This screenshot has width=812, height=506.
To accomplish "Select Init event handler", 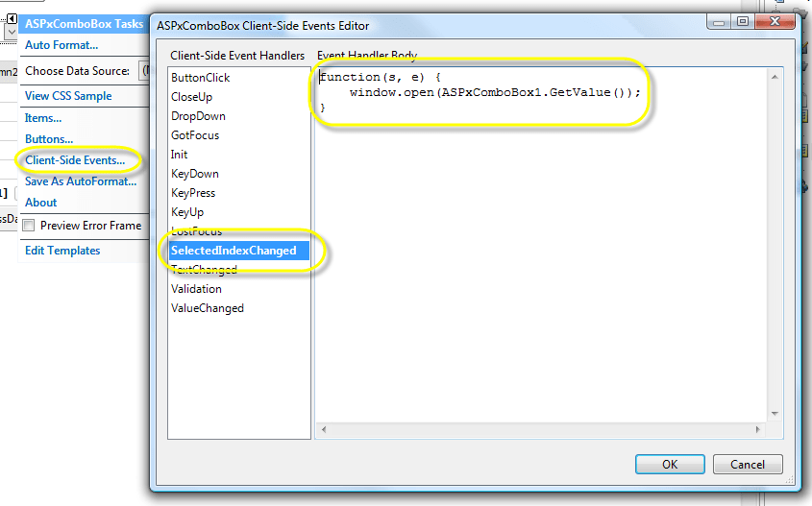I will 179,155.
